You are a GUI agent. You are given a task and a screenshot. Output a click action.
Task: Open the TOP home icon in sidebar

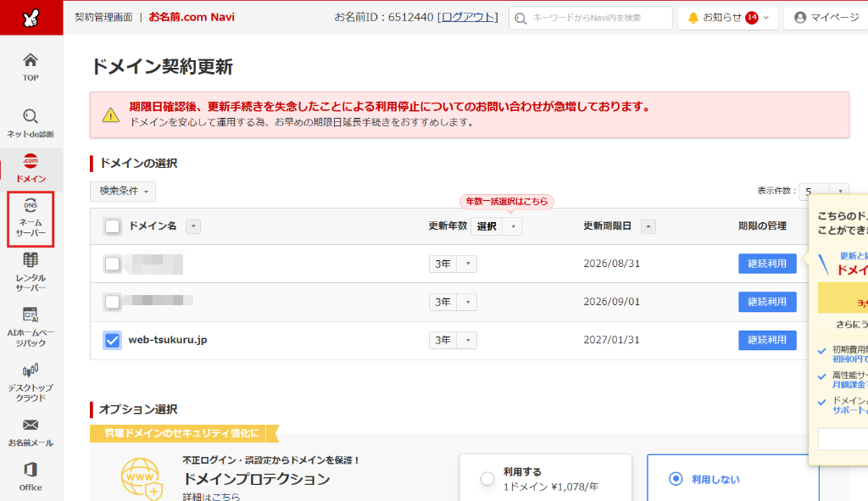tap(31, 66)
